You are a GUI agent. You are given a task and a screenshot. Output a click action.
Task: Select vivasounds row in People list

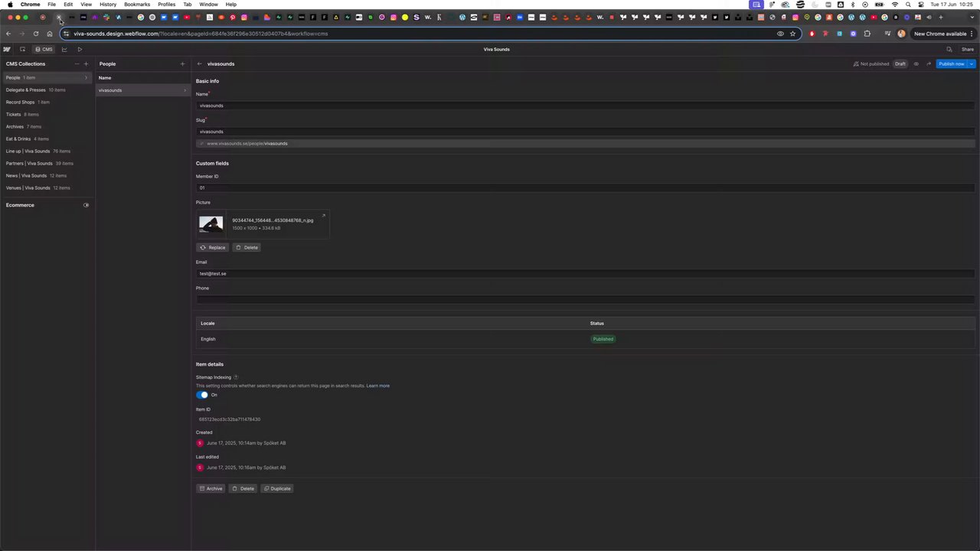point(142,90)
